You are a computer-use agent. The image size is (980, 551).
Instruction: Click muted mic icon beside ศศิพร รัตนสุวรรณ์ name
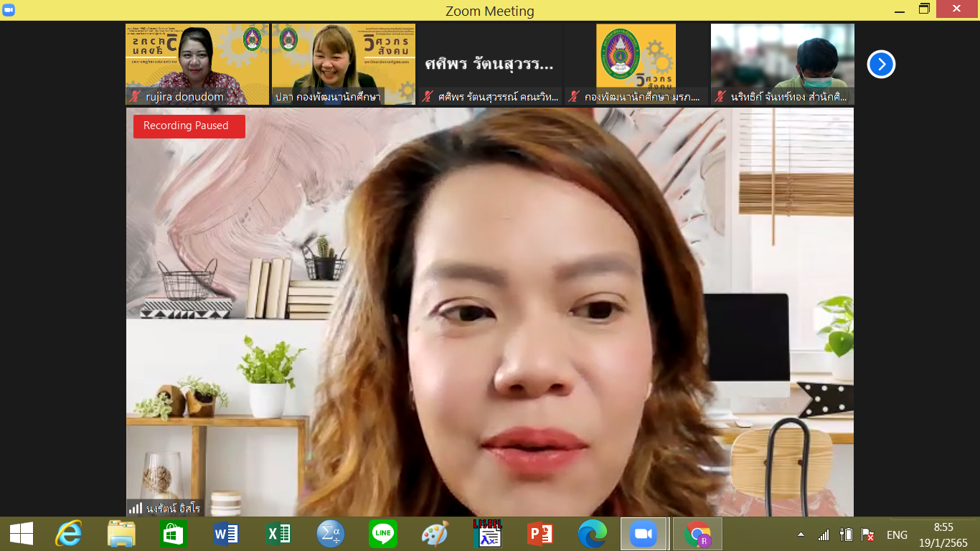pyautogui.click(x=428, y=97)
